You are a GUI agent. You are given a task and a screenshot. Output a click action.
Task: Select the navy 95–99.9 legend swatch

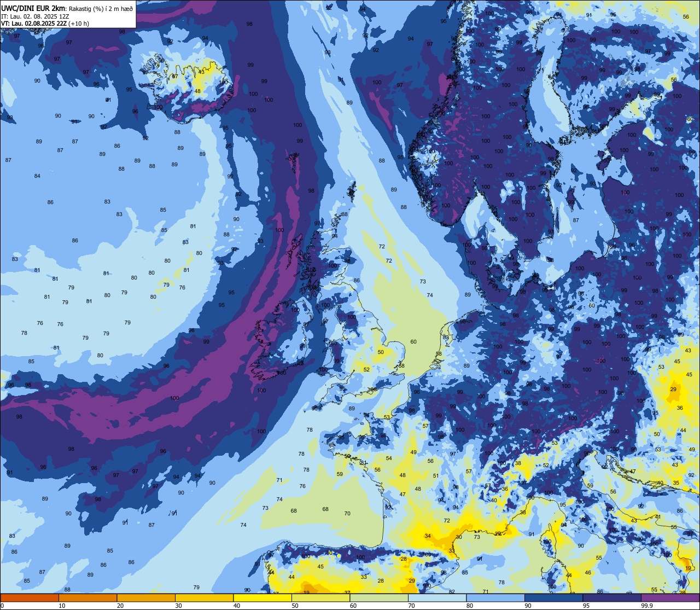pyautogui.click(x=612, y=597)
